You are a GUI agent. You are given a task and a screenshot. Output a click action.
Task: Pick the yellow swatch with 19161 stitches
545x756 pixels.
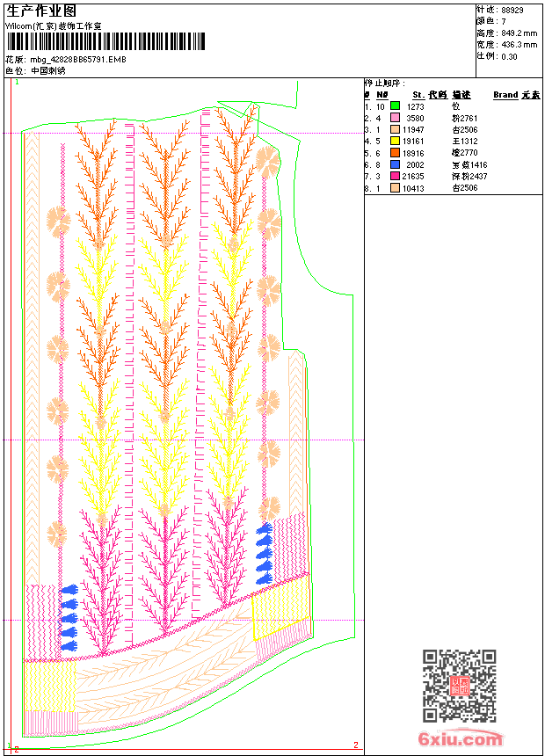click(395, 141)
